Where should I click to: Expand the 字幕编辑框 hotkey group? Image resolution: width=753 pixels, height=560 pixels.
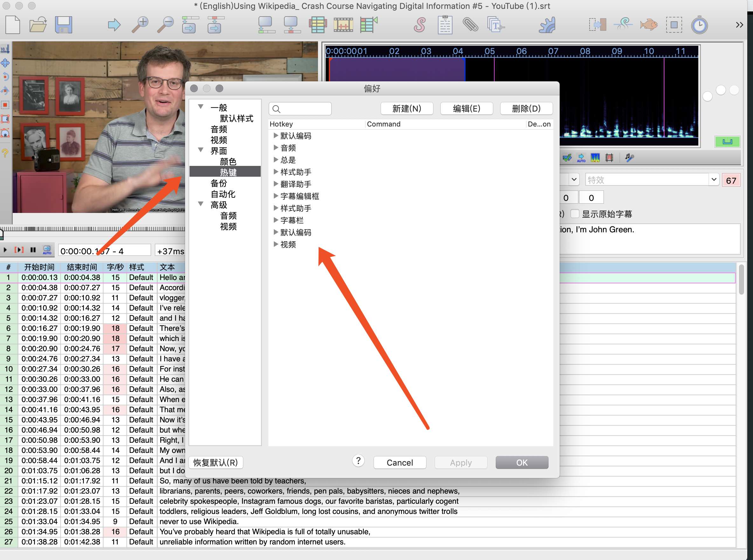coord(276,196)
